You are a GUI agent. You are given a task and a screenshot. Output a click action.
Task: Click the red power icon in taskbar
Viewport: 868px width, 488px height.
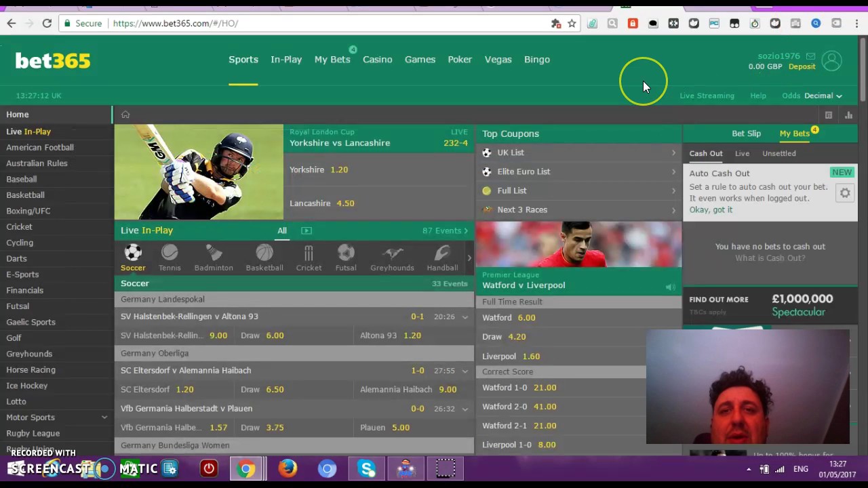click(x=209, y=468)
